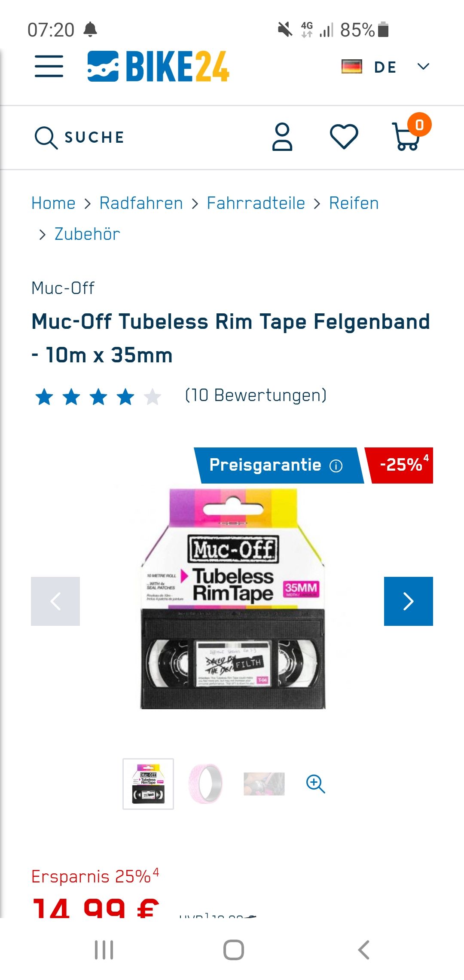Go to Home breadcrumb
Screen dimensions: 464x980
[54, 203]
